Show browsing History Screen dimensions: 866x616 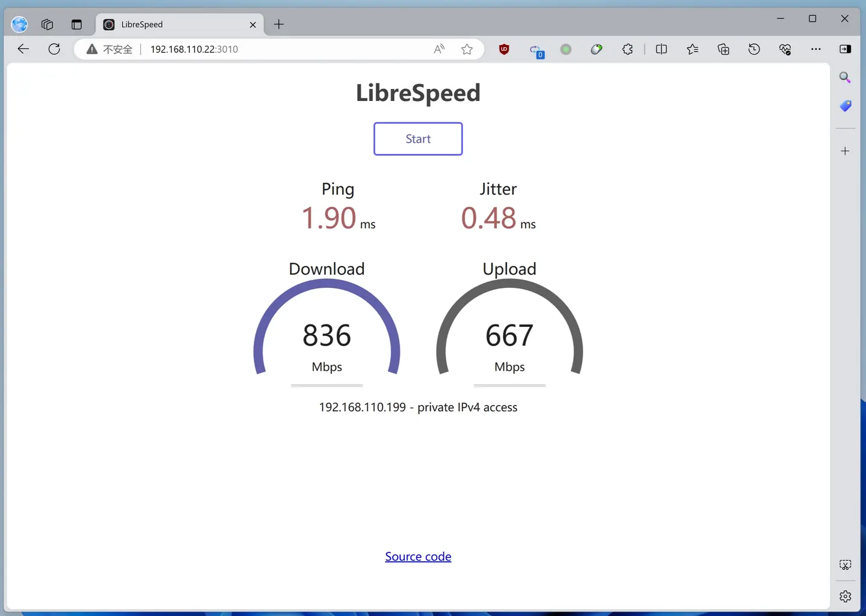tap(754, 49)
